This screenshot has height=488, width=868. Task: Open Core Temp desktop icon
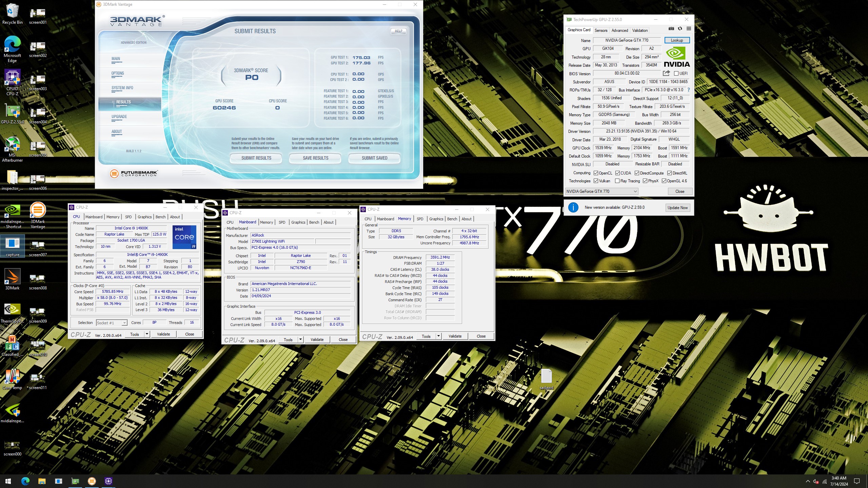[x=12, y=379]
